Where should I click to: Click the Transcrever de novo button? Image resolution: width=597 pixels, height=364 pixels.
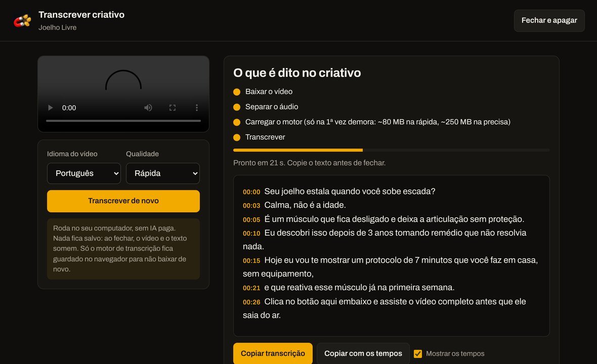(123, 201)
